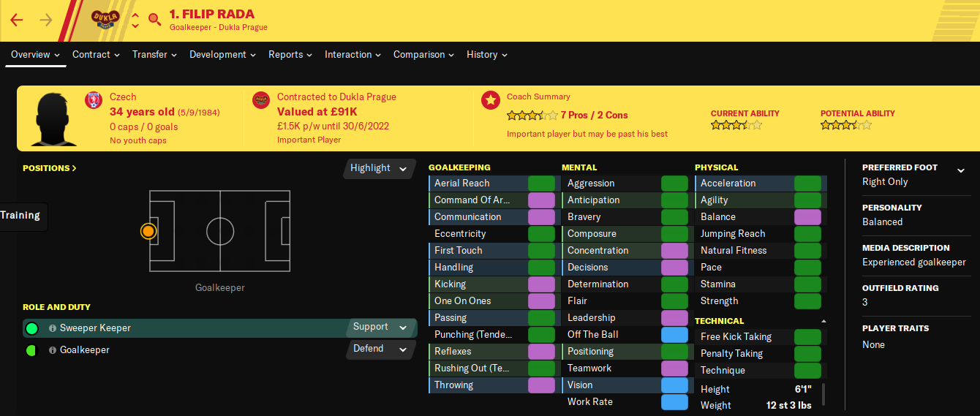The image size is (980, 416).
Task: Open the Interaction menu
Action: pyautogui.click(x=353, y=55)
